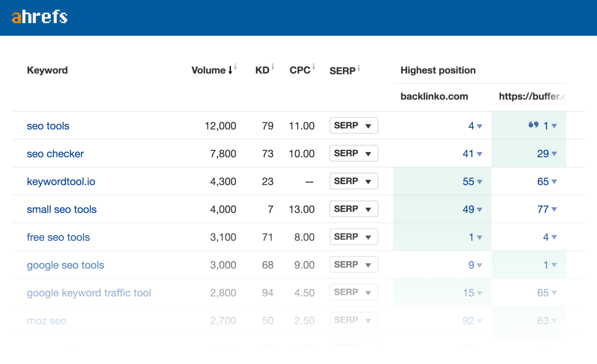Image resolution: width=597 pixels, height=364 pixels.
Task: Open SERP dropdown for google keyword traffic tool
Action: click(354, 292)
